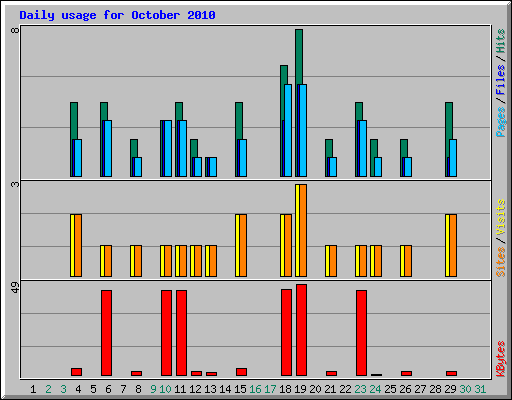The height and width of the screenshot is (400, 512).
Task: Click the green hits bar for day 26
Action: (404, 148)
